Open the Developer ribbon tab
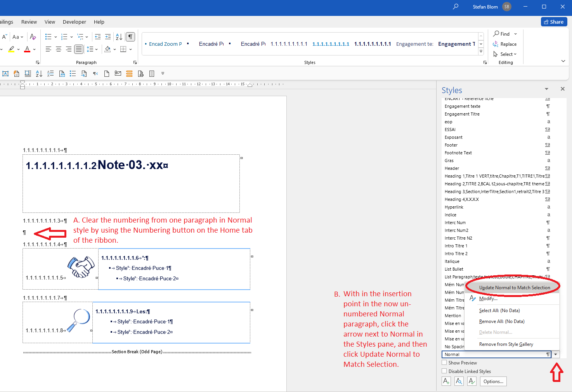Image resolution: width=572 pixels, height=392 pixels. click(74, 22)
